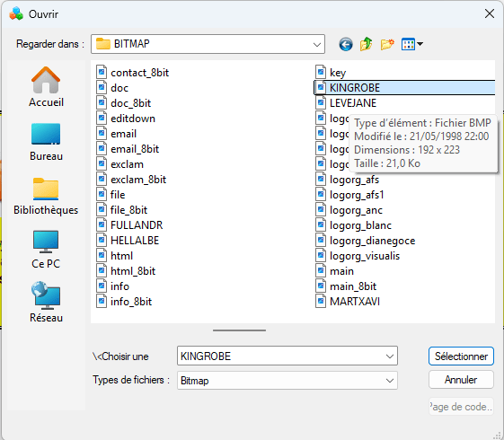This screenshot has height=440, width=504.
Task: Click the horizontal scrollbar under file list
Action: [x=239, y=330]
